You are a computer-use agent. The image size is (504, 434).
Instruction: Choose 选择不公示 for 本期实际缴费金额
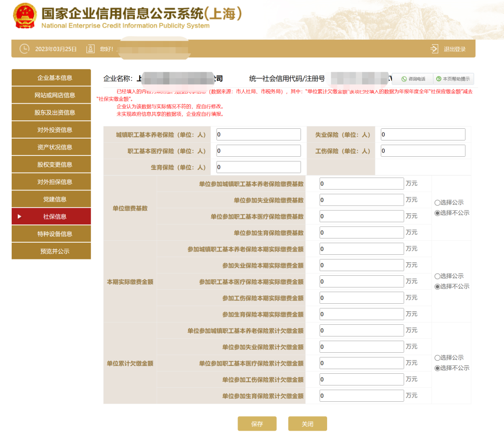coord(437,287)
